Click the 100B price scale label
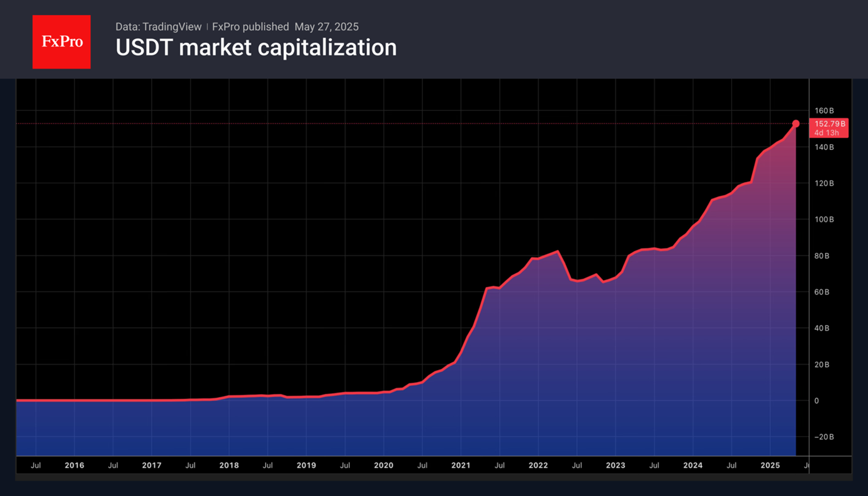The width and height of the screenshot is (868, 496). (x=824, y=220)
